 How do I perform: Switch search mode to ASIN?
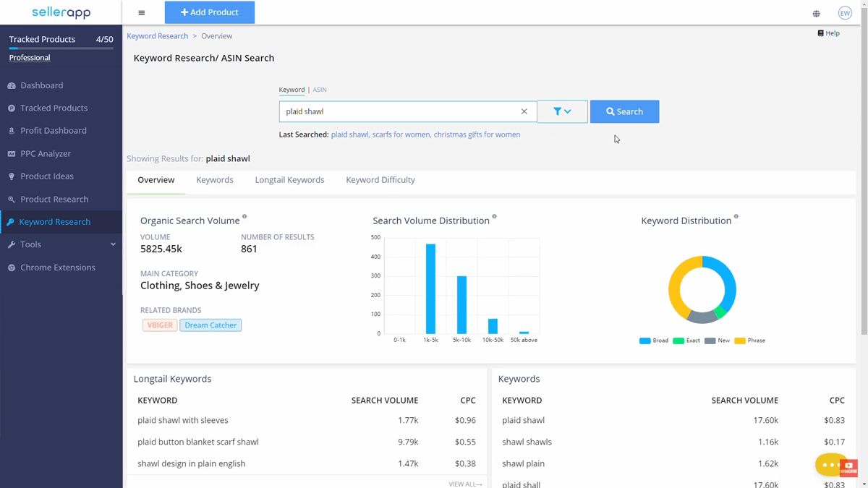(x=320, y=90)
